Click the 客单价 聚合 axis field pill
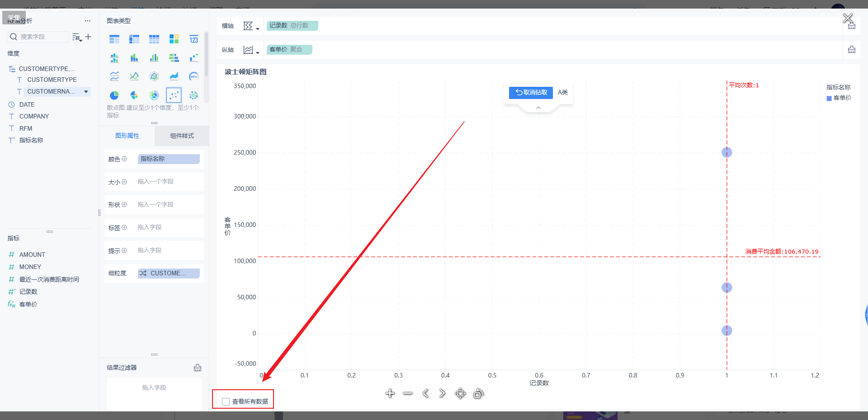 point(289,49)
